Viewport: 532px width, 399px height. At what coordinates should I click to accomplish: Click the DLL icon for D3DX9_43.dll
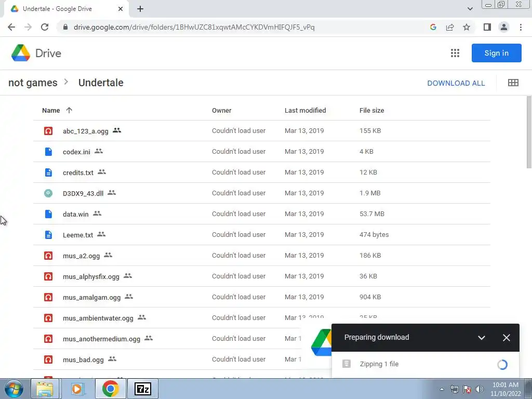[x=48, y=193]
